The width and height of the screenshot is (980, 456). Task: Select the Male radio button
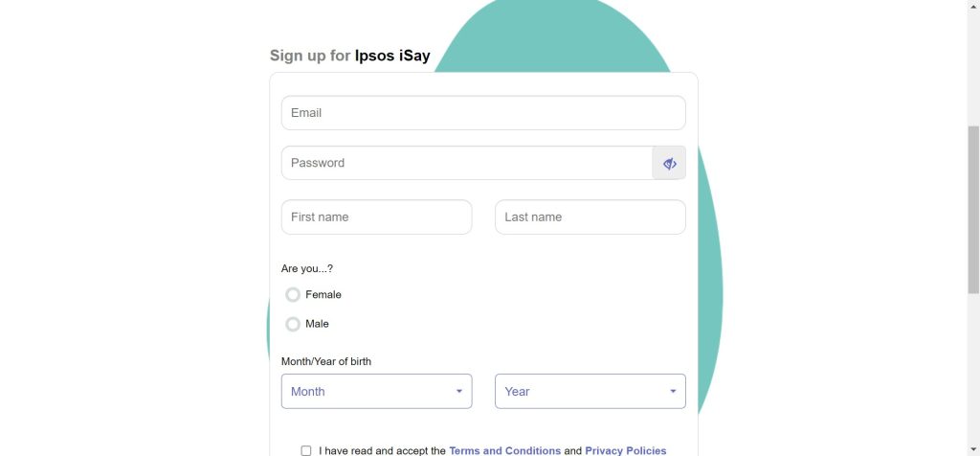[x=293, y=325]
